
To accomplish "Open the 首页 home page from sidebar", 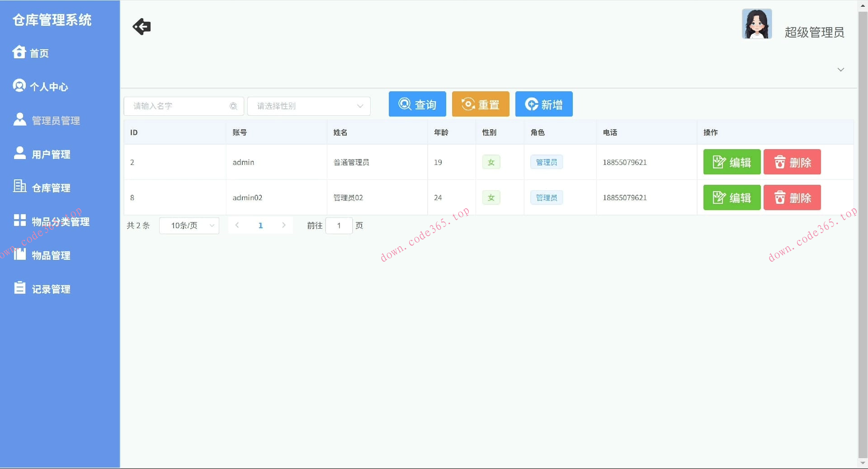I will pos(39,53).
